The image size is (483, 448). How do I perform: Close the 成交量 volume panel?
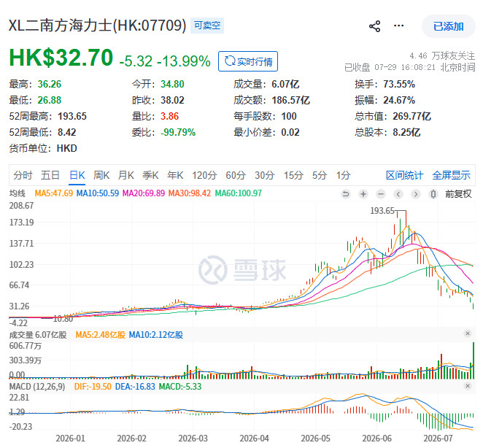point(467,333)
